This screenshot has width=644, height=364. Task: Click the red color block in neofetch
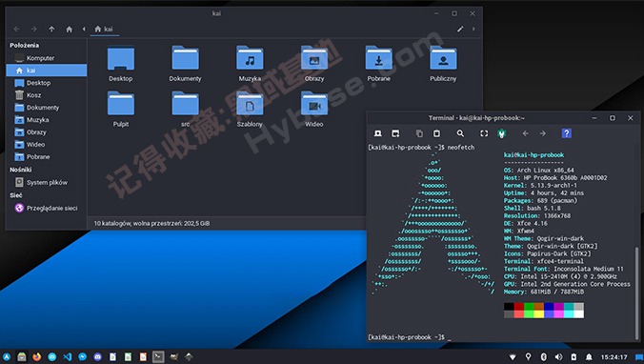click(x=519, y=307)
